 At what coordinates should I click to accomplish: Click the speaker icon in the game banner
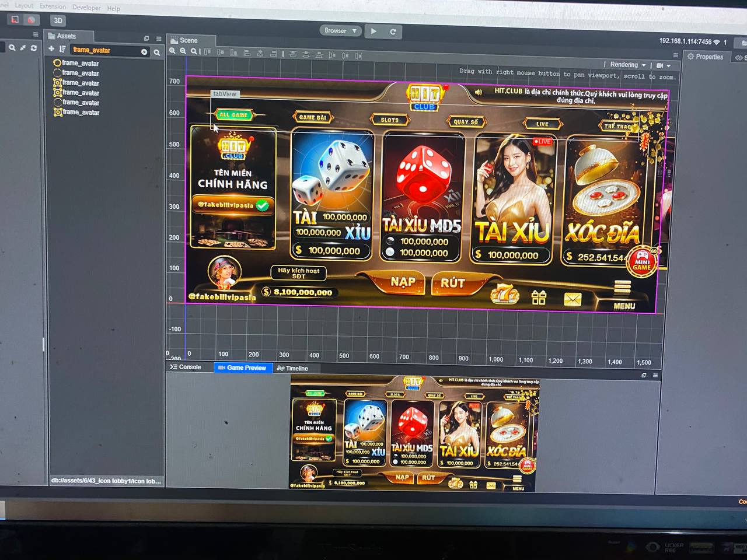(x=479, y=92)
